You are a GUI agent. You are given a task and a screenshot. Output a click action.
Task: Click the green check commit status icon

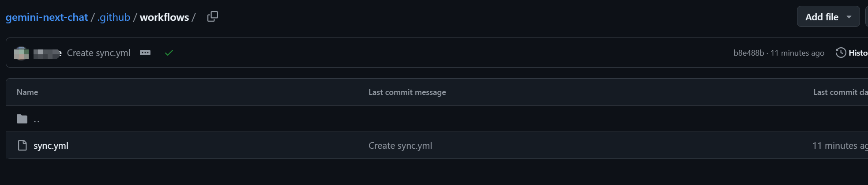pos(169,53)
